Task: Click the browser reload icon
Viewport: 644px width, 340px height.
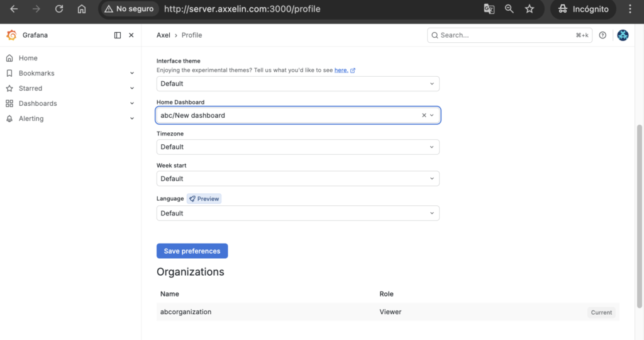Action: point(59,9)
